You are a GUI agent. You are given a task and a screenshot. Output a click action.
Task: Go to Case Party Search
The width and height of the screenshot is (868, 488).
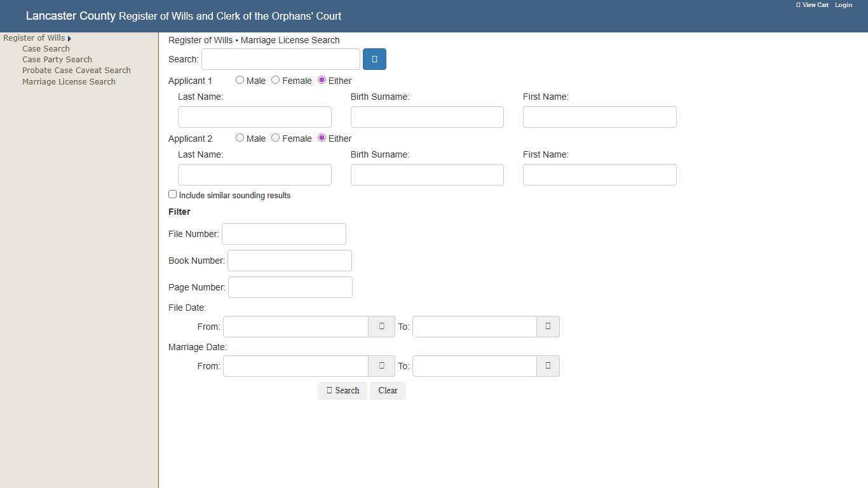click(57, 60)
